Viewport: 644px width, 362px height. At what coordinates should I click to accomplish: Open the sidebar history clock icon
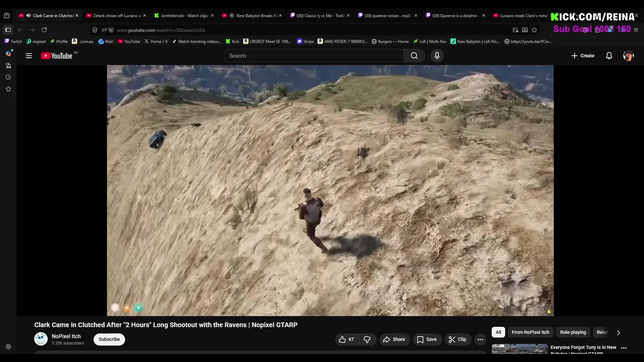click(8, 77)
